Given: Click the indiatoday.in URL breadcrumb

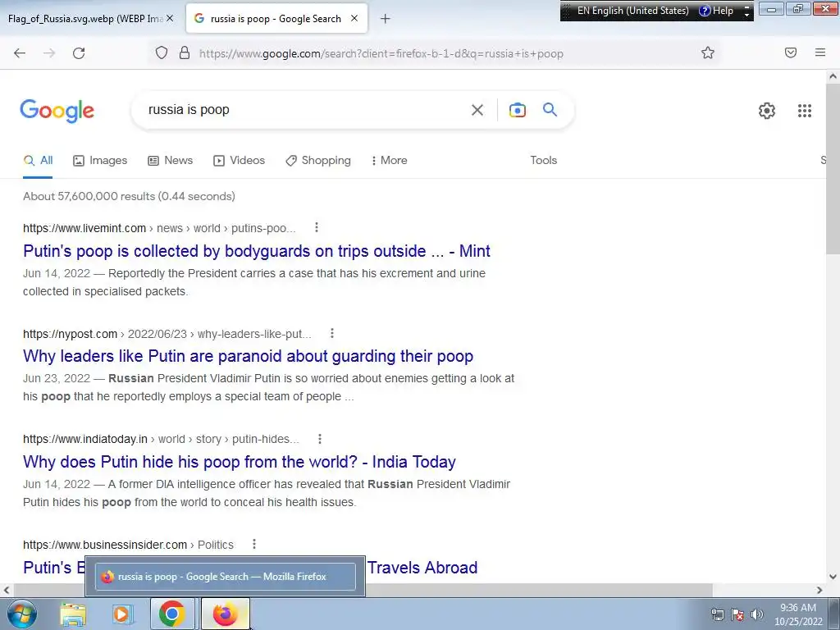Looking at the screenshot, I should 162,440.
